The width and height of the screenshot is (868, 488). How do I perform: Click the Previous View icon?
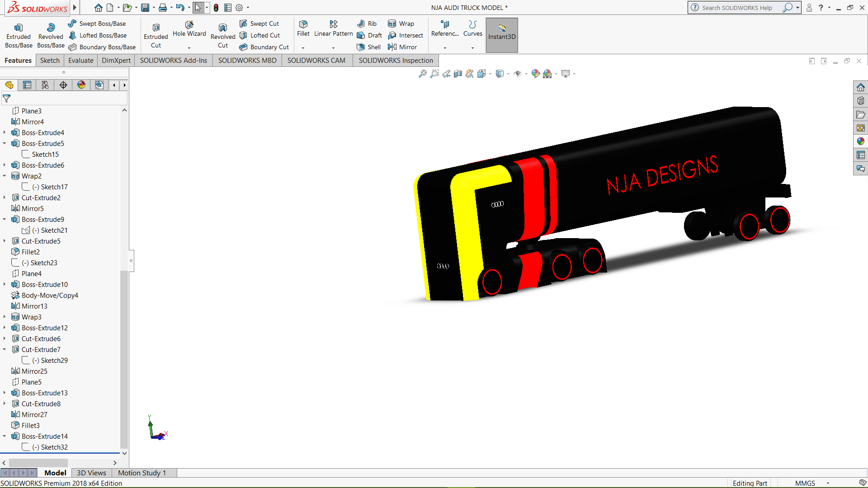tap(446, 74)
